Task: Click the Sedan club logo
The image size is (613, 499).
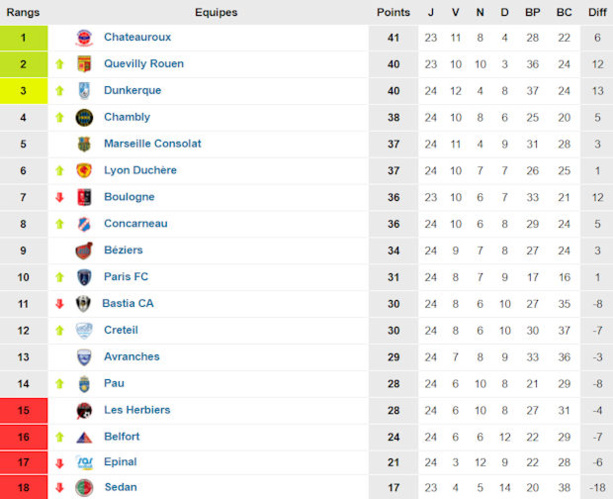Action: (x=85, y=488)
